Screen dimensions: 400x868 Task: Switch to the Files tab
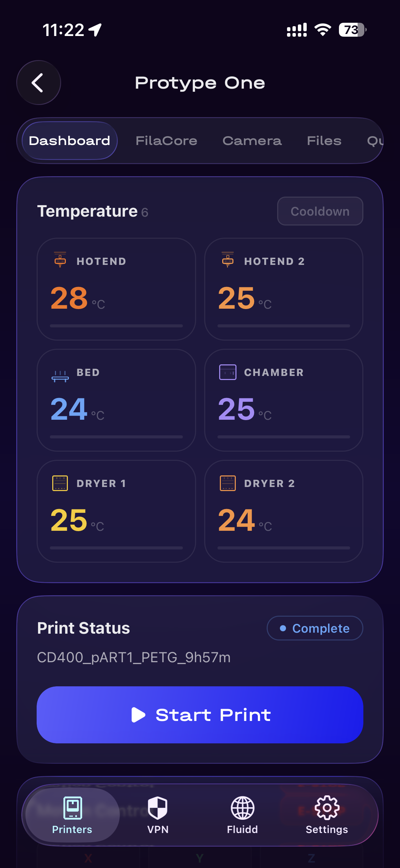pos(324,141)
